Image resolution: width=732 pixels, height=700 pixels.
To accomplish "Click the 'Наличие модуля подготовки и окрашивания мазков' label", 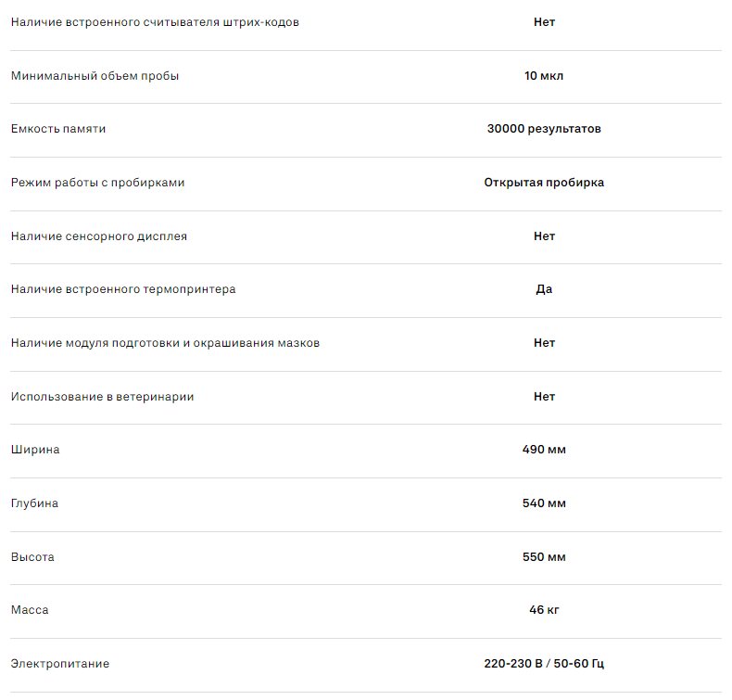I will (x=166, y=343).
